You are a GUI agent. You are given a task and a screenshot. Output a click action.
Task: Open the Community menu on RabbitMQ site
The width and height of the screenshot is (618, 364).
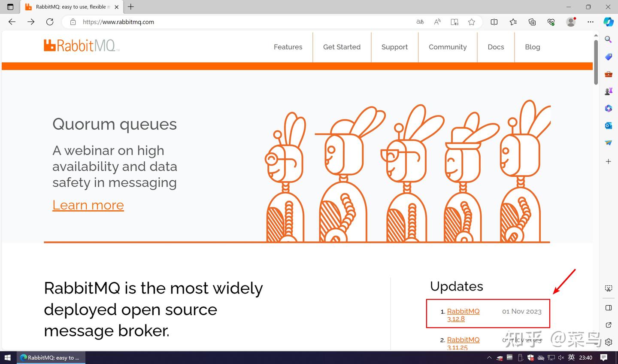tap(448, 47)
